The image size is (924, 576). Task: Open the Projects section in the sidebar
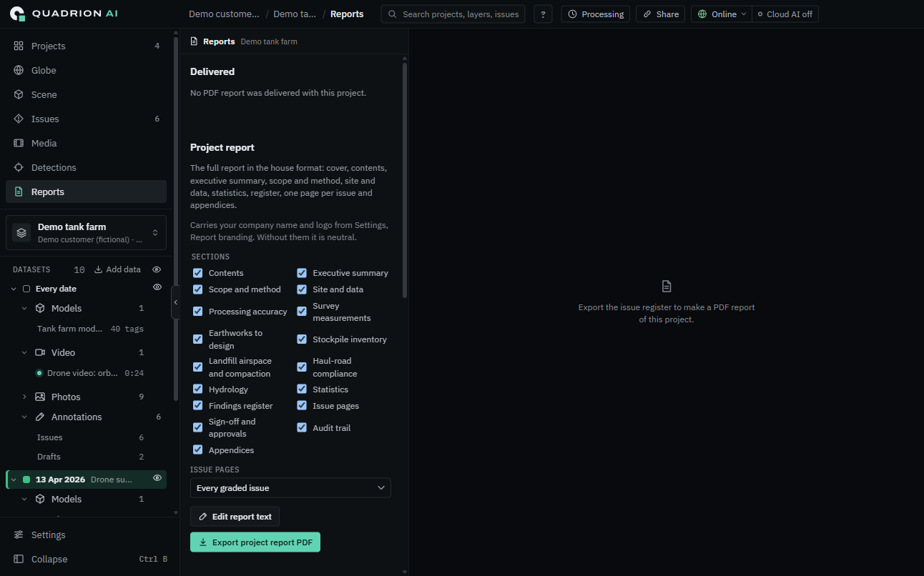pyautogui.click(x=86, y=46)
